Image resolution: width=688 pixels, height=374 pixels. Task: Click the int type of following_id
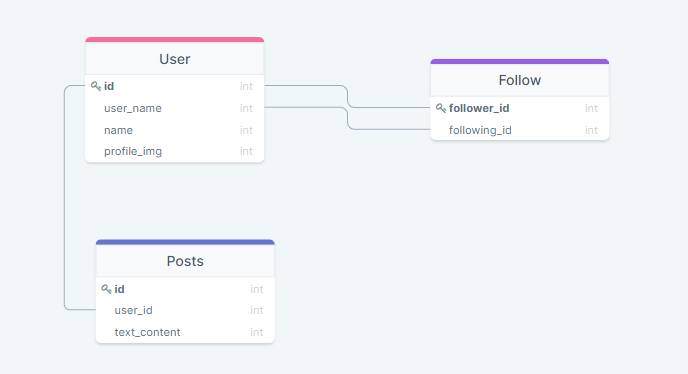pyautogui.click(x=591, y=130)
